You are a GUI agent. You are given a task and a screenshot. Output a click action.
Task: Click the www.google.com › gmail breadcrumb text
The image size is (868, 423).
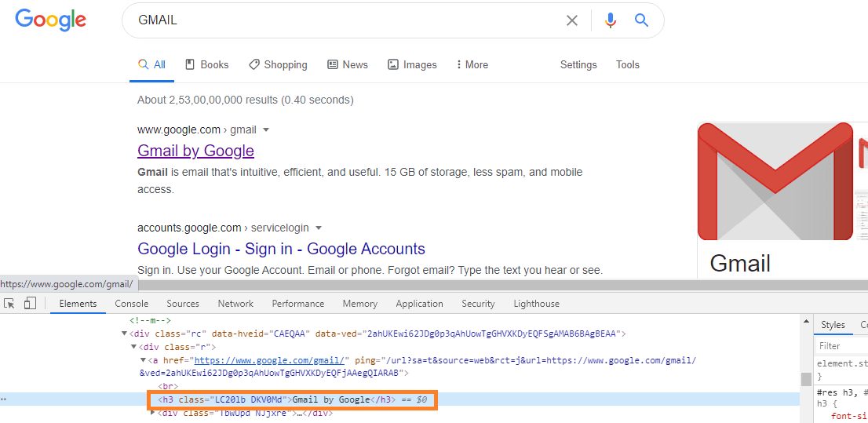197,130
